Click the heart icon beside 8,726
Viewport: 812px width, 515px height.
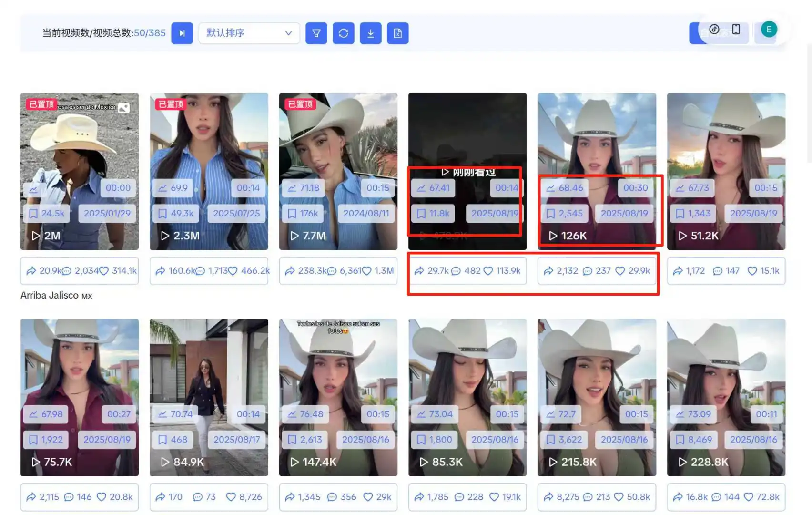[x=231, y=497]
